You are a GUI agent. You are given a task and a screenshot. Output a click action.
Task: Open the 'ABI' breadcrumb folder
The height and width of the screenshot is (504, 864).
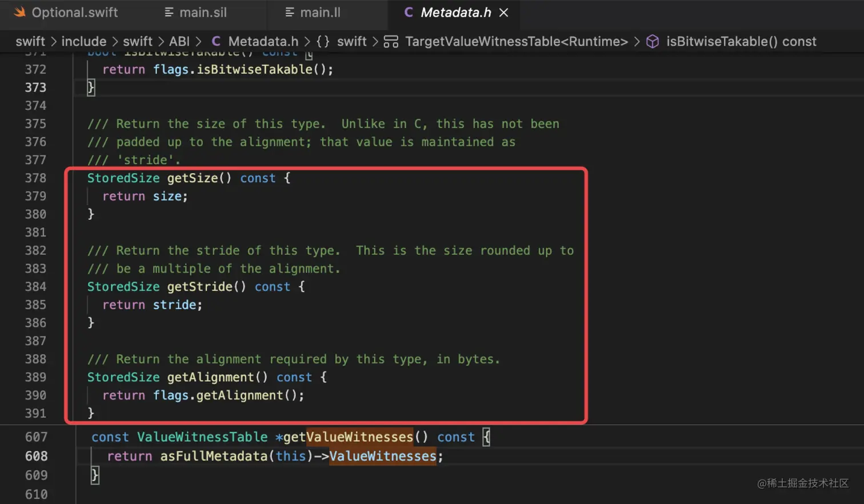[x=179, y=41]
